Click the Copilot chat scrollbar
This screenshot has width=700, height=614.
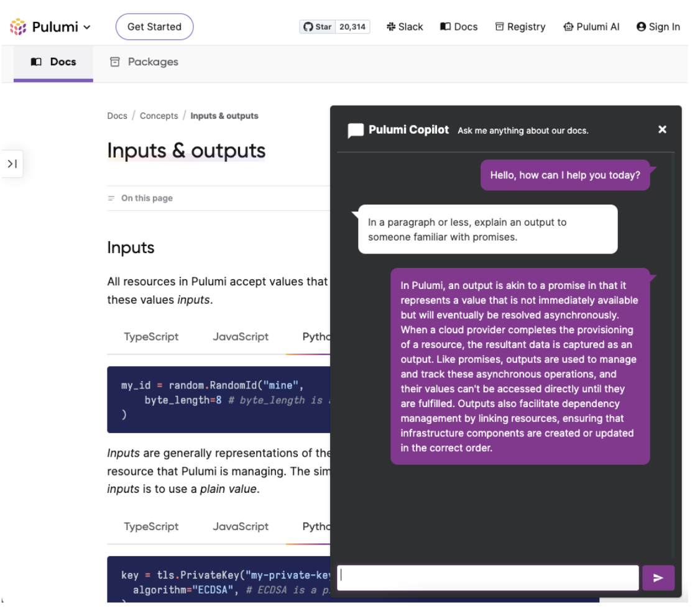(673, 355)
